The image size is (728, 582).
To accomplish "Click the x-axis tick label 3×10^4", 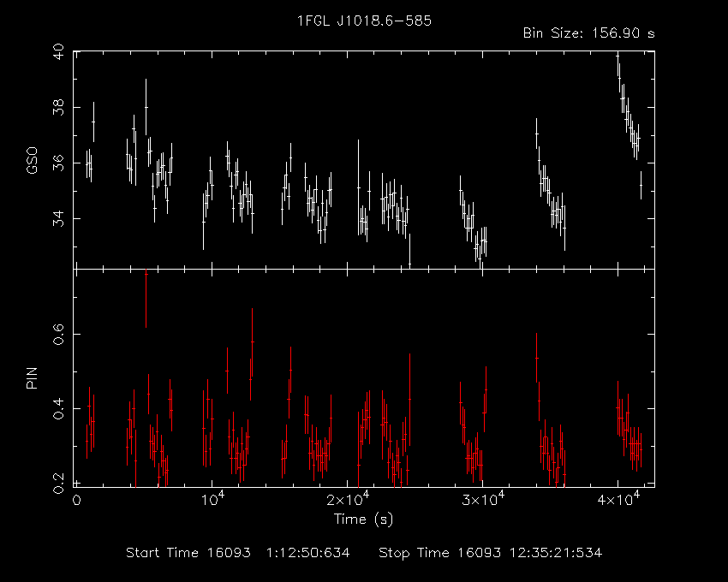I will [482, 499].
